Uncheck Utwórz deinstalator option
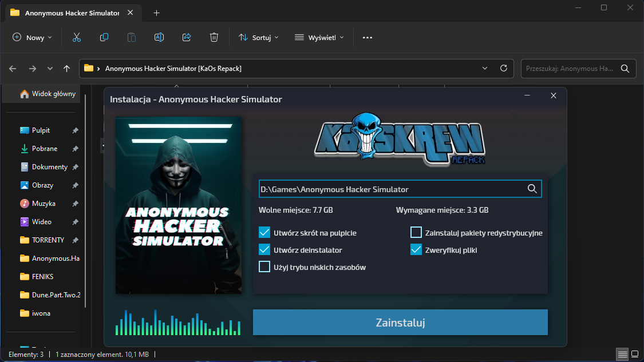Image resolution: width=644 pixels, height=362 pixels. [x=264, y=249]
